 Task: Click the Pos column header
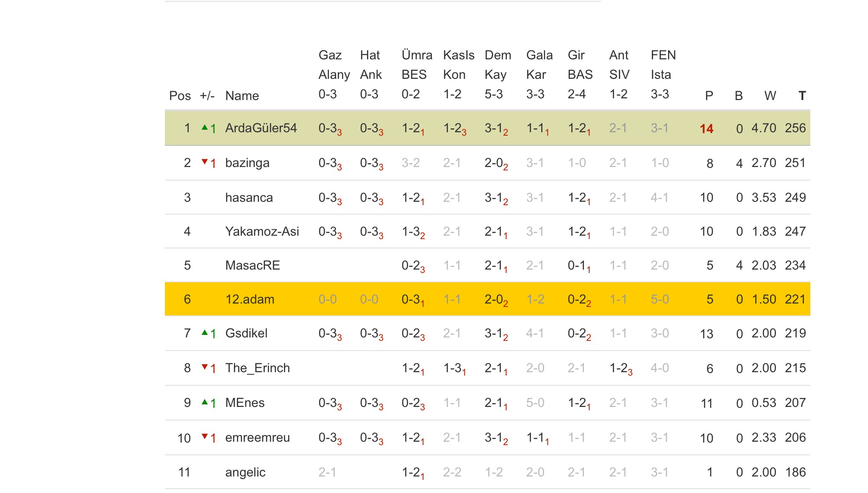180,96
